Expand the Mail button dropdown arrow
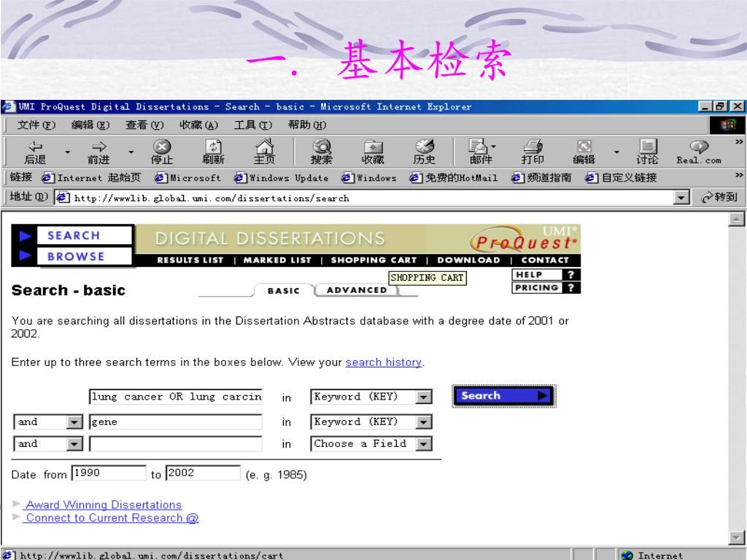The image size is (747, 560). click(x=494, y=147)
